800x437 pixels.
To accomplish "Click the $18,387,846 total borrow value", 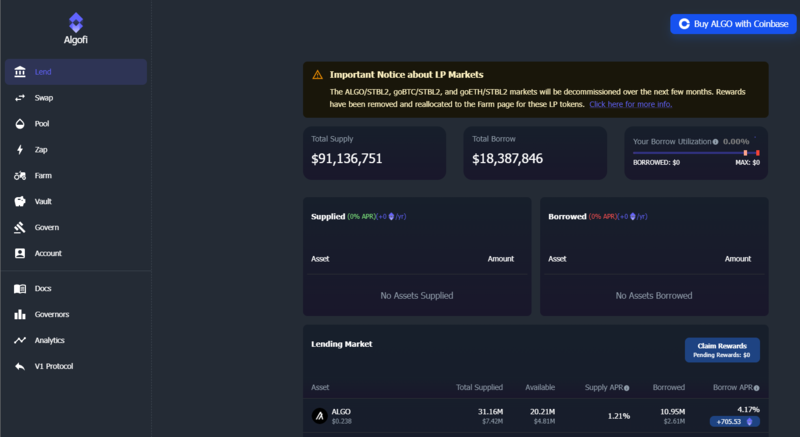I will (x=508, y=159).
